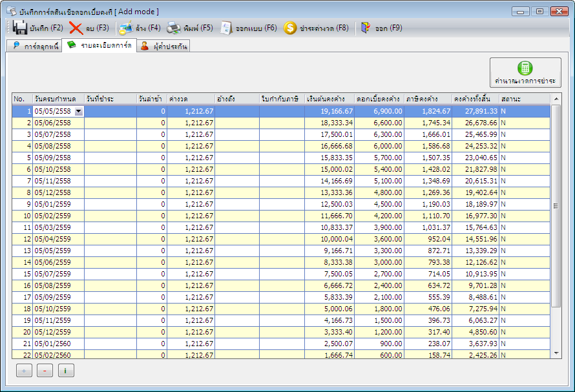The width and height of the screenshot is (575, 392).
Task: Click the exit door icon (F9)
Action: tap(366, 28)
